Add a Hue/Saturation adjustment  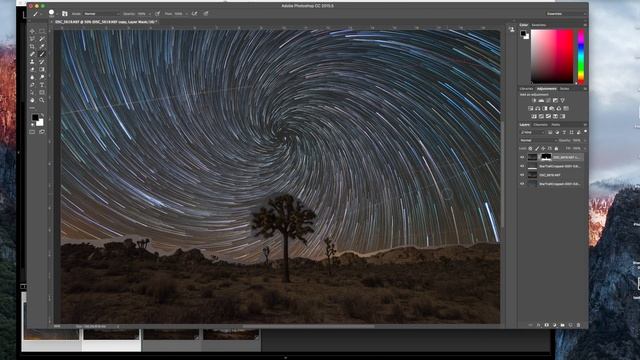pyautogui.click(x=530, y=109)
